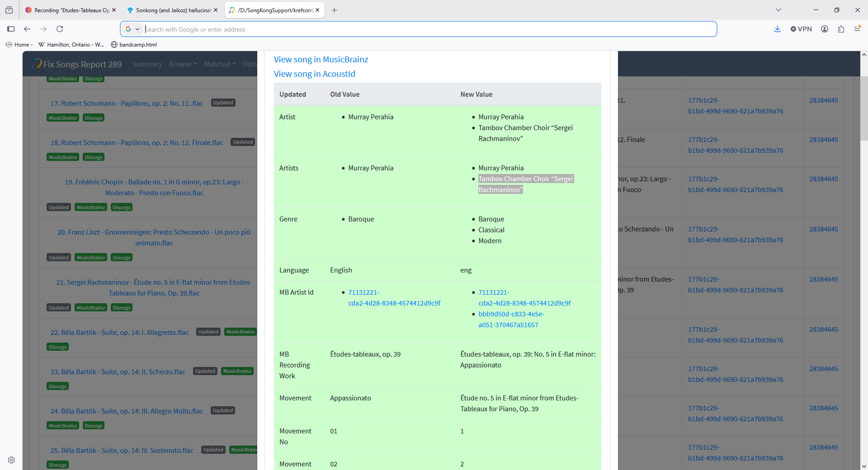Viewport: 868px width, 470px height.
Task: Open the tab overview icon at window top-left
Action: point(9,10)
